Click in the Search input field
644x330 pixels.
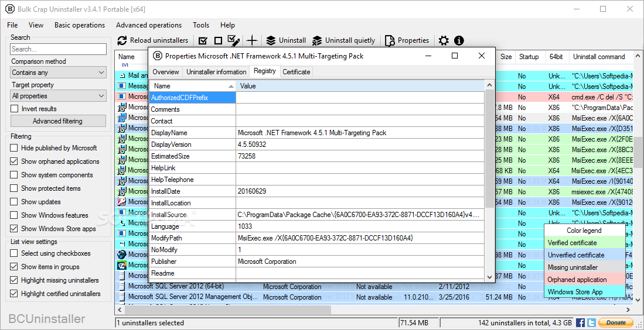point(59,49)
